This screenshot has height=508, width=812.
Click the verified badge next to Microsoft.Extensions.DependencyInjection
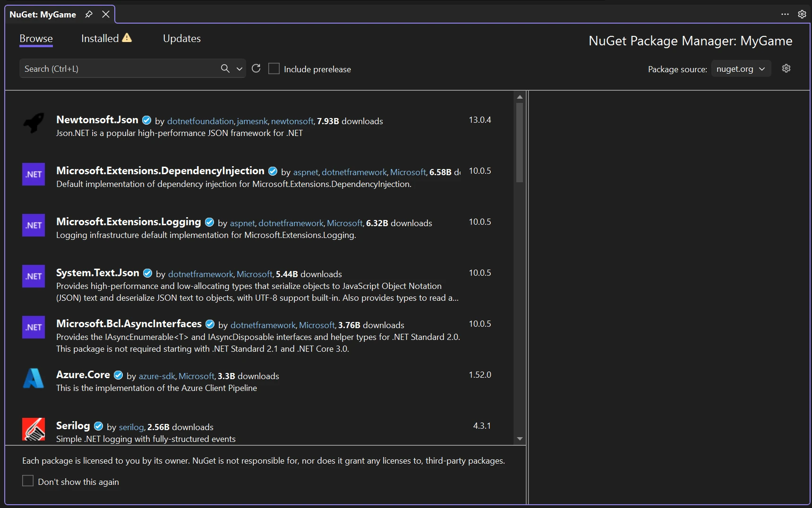coord(273,171)
